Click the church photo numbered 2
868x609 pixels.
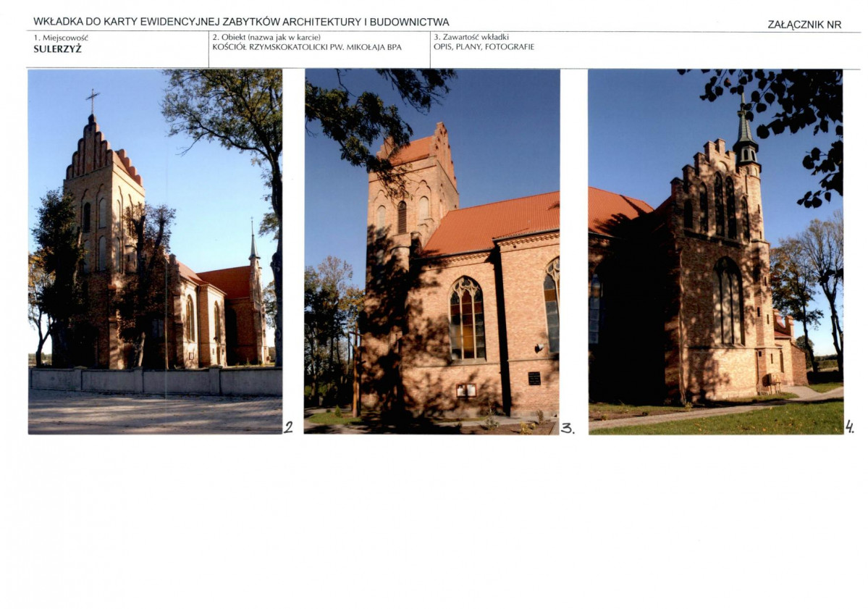(155, 251)
